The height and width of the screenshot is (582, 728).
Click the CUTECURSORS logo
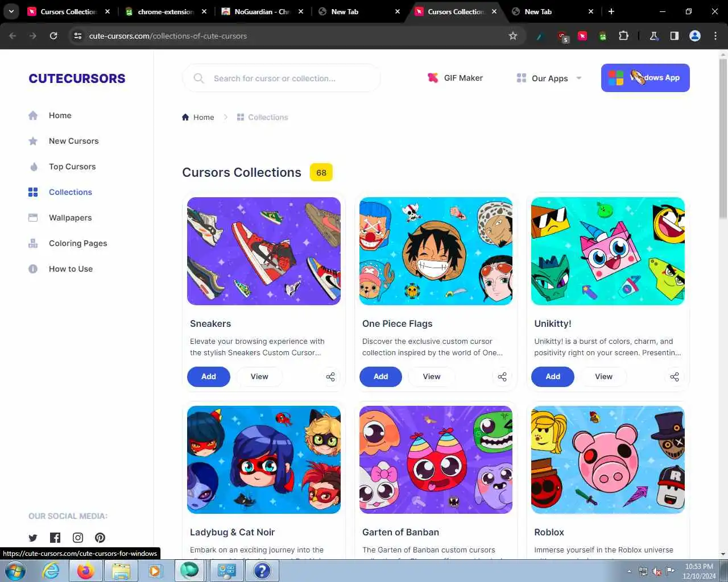(77, 78)
